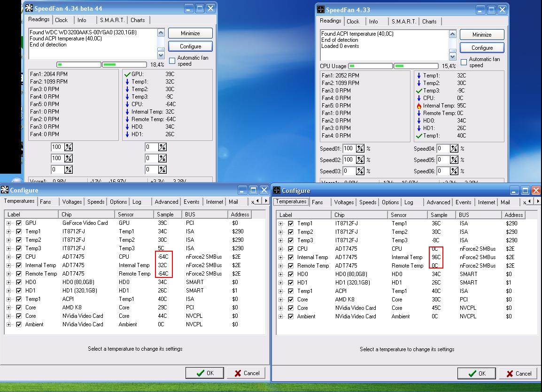Open the Events tab in right Configure dialog
The image size is (542, 392).
463,202
